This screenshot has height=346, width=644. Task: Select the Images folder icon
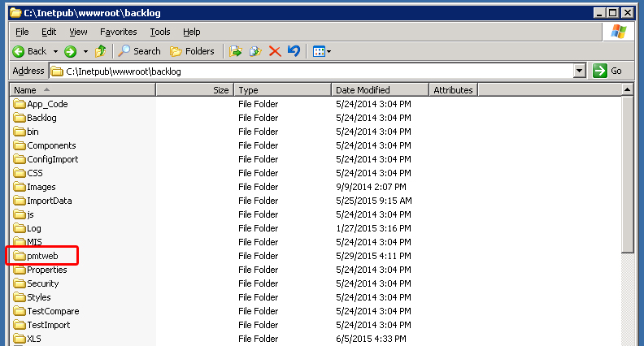pyautogui.click(x=20, y=186)
